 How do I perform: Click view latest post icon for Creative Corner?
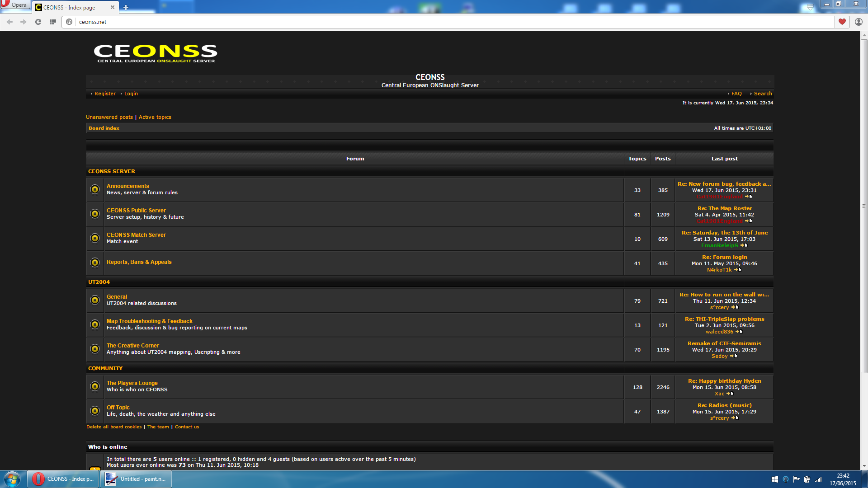coord(734,356)
